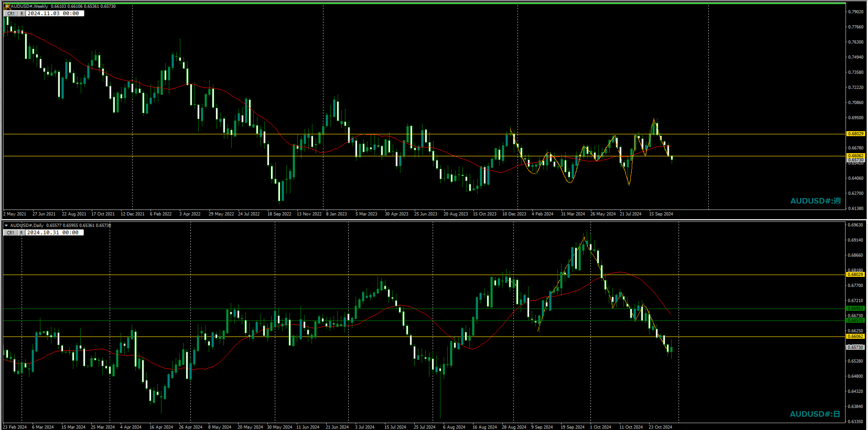Select the 0.66062 price label on weekly chart
Screen dimensions: 868x430
(x=855, y=156)
